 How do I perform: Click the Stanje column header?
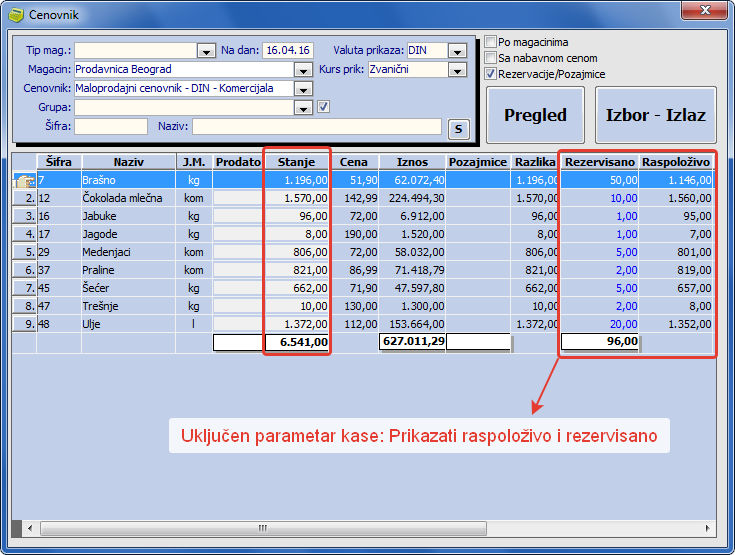click(296, 162)
